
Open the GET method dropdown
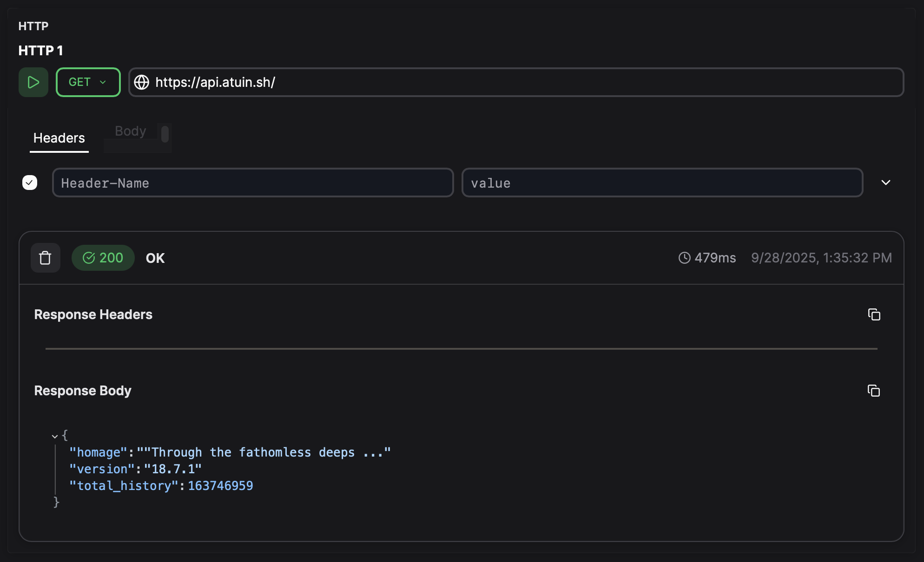88,82
